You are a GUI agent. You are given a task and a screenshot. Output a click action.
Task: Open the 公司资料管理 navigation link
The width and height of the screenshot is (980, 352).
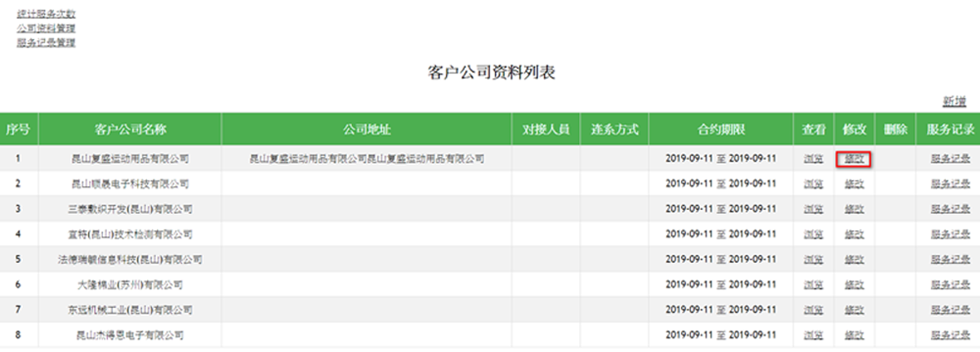[x=47, y=28]
